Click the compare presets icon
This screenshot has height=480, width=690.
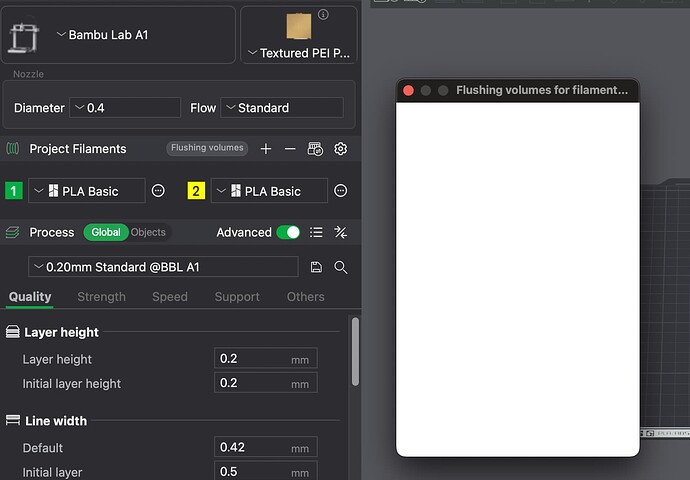341,232
